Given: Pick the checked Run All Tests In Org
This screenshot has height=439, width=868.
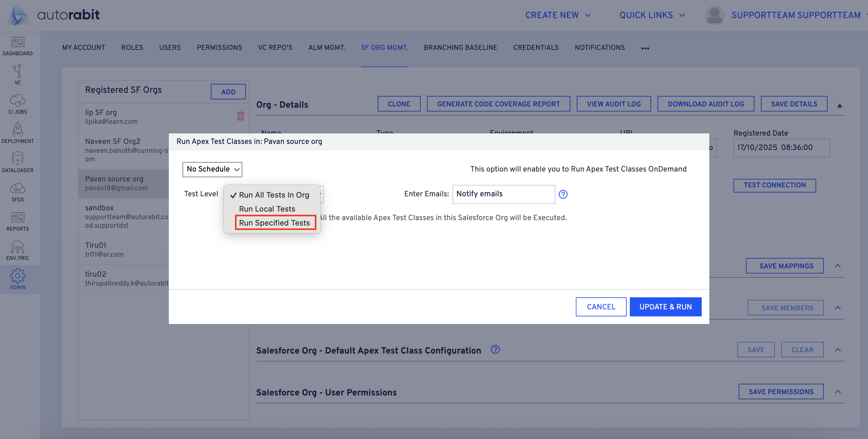Looking at the screenshot, I should (x=274, y=195).
